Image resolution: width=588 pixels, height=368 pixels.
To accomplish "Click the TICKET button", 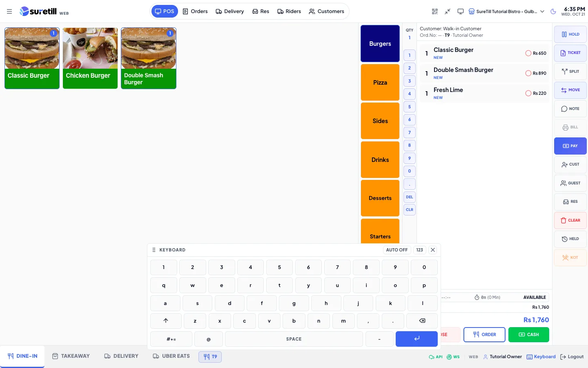I will click(570, 53).
